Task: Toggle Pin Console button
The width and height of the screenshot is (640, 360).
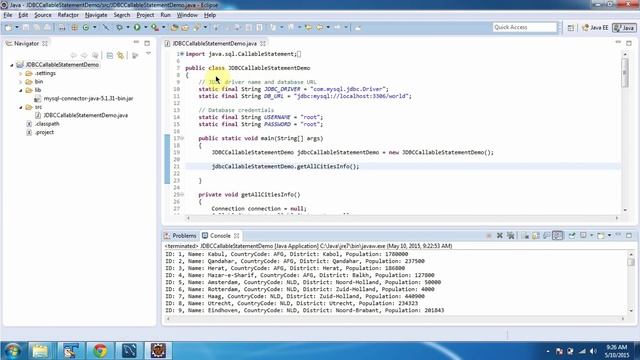Action: click(572, 236)
